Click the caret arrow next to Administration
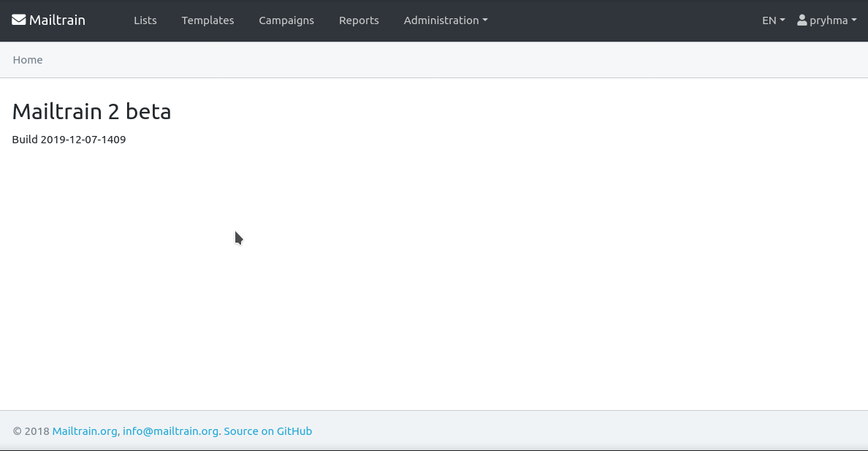The height and width of the screenshot is (451, 868). [x=485, y=20]
